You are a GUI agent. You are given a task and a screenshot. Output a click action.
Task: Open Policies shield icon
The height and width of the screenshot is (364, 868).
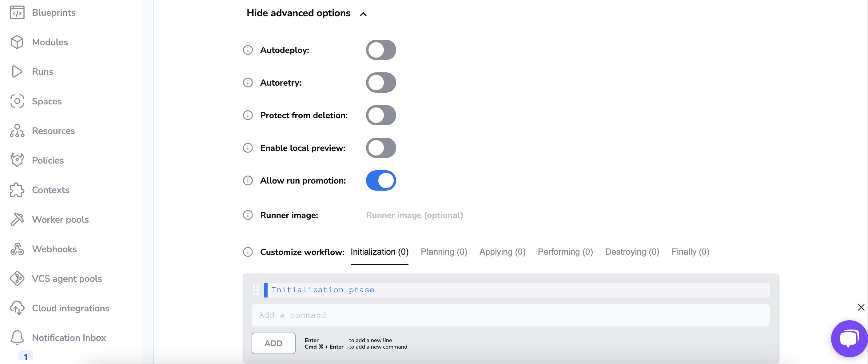tap(17, 160)
